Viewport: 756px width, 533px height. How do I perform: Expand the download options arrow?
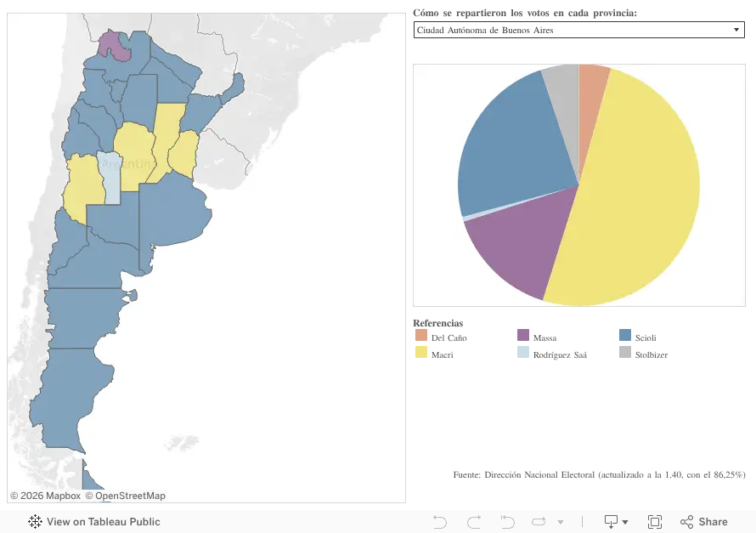625,522
